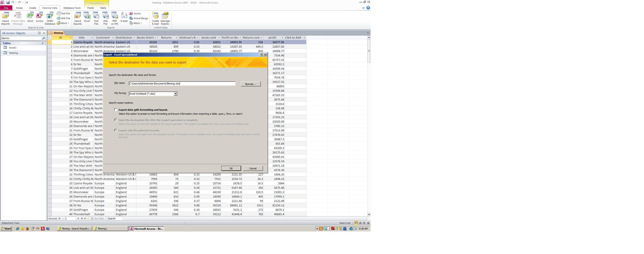
Task: Click the navigation pane Search box
Action: click(x=21, y=38)
